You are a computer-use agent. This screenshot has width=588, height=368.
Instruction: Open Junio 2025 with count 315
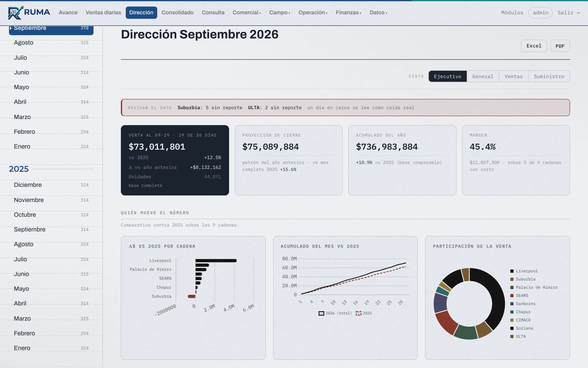point(51,274)
